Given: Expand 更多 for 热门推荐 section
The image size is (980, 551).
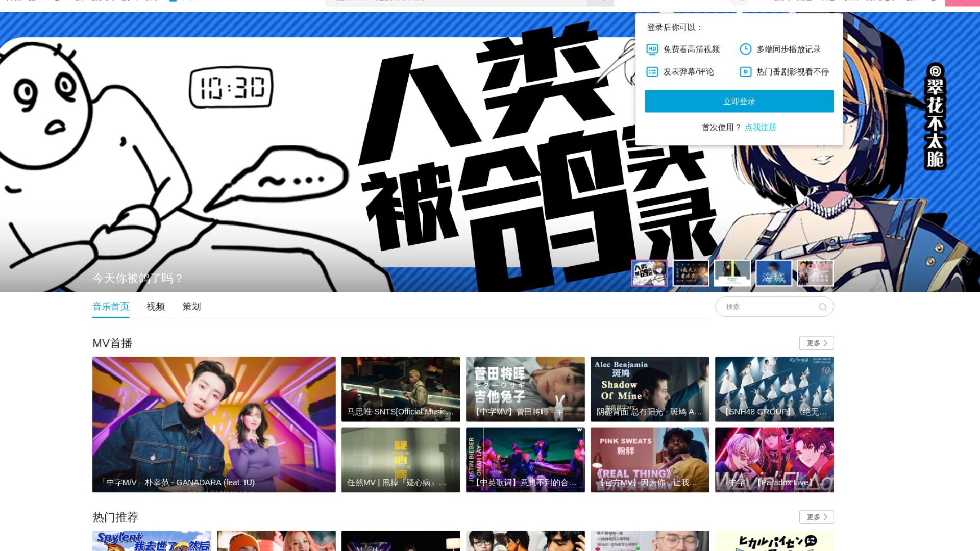Looking at the screenshot, I should point(817,517).
